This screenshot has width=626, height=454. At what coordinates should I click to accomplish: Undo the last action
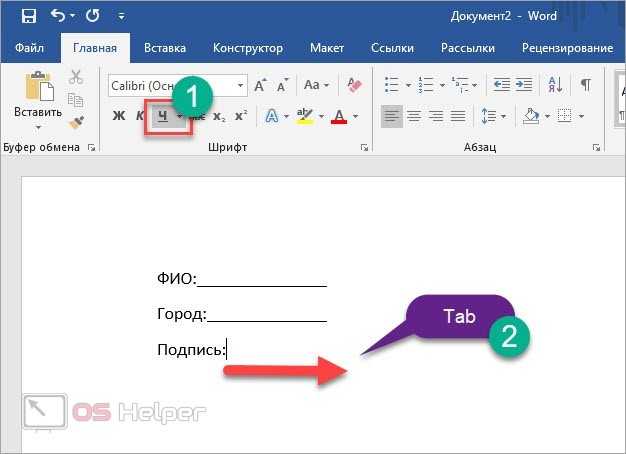[x=57, y=16]
